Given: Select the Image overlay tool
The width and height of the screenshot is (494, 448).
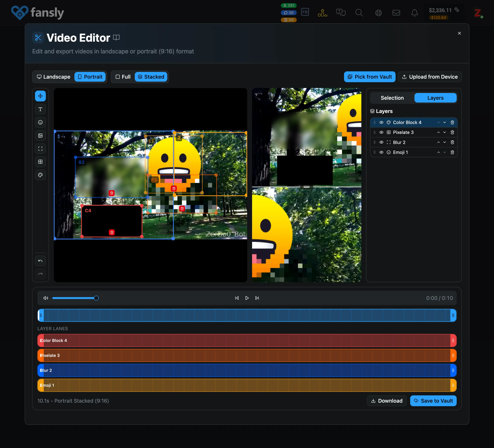Looking at the screenshot, I should click(40, 135).
